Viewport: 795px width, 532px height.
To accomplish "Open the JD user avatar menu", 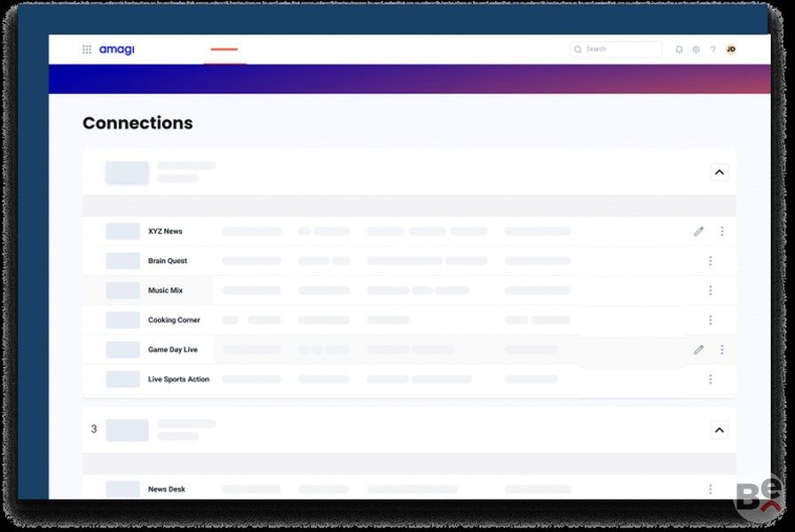I will point(730,49).
